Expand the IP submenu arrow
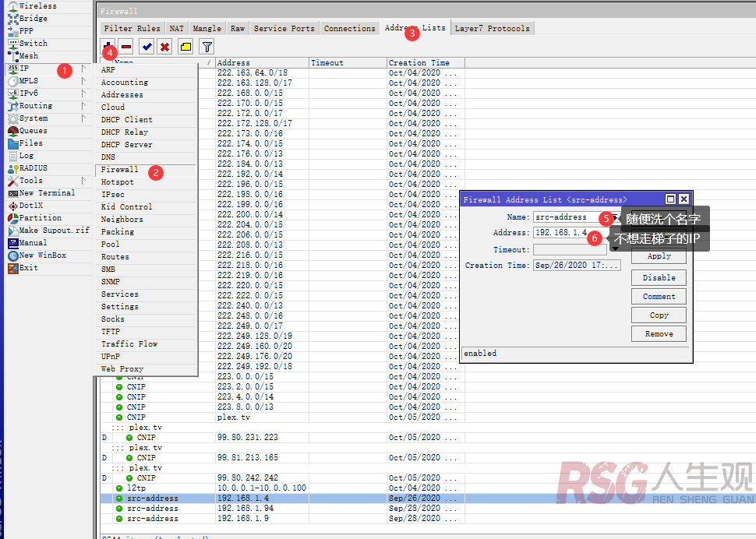 83,69
